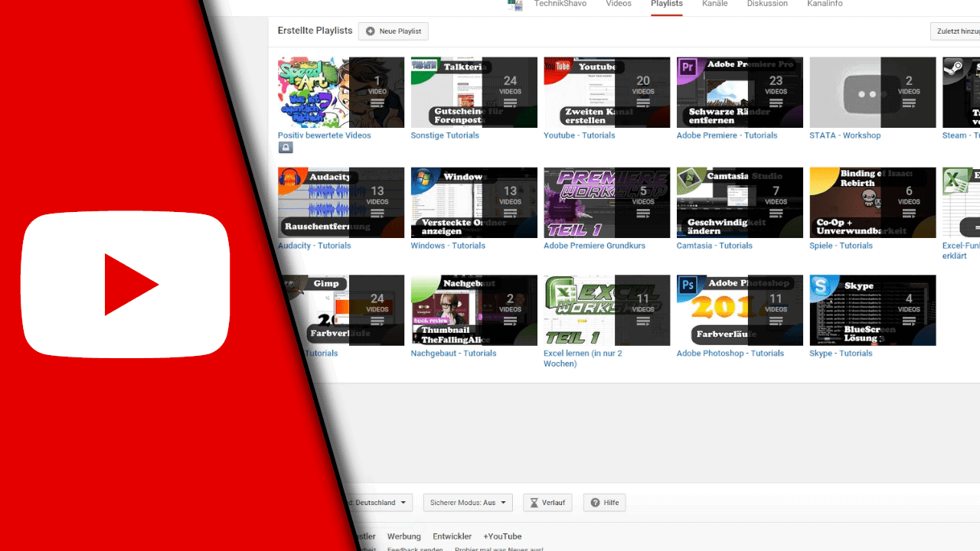Click the Excel lernen (in nur 2 Wochen) link
The width and height of the screenshot is (980, 551).
(x=583, y=358)
